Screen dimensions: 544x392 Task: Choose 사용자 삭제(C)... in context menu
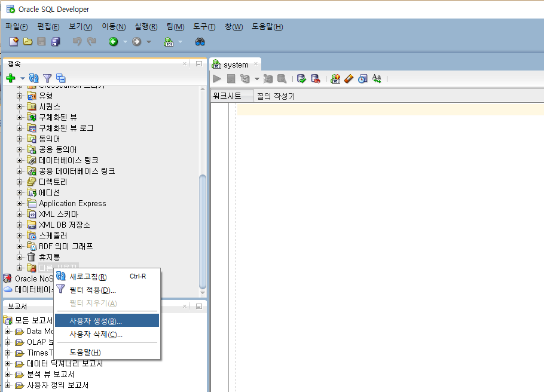pyautogui.click(x=107, y=334)
